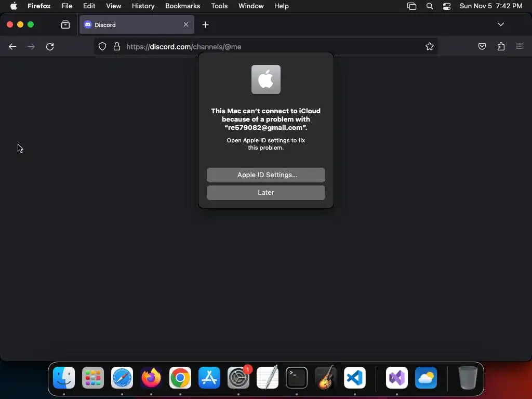Open the Window menu
This screenshot has height=399, width=532.
pos(251,6)
